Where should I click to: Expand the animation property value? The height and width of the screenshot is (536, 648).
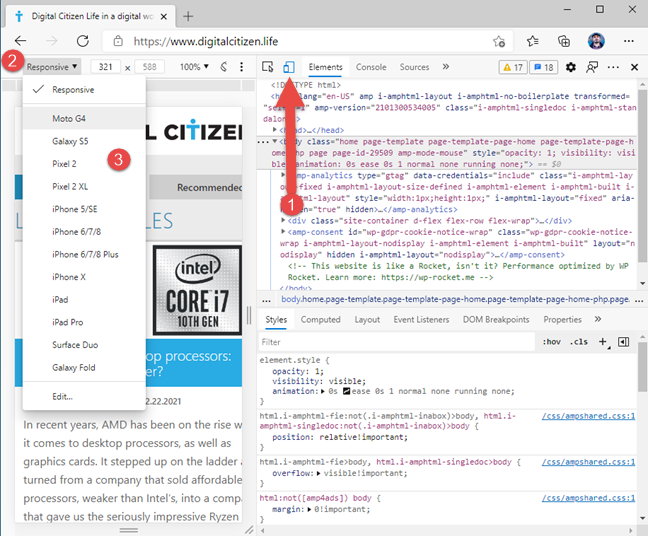click(323, 391)
